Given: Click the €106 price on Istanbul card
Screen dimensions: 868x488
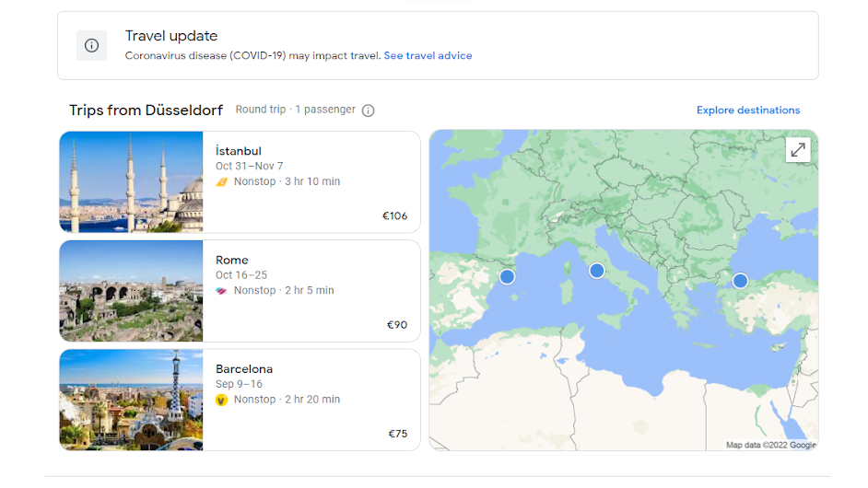Looking at the screenshot, I should click(x=394, y=216).
